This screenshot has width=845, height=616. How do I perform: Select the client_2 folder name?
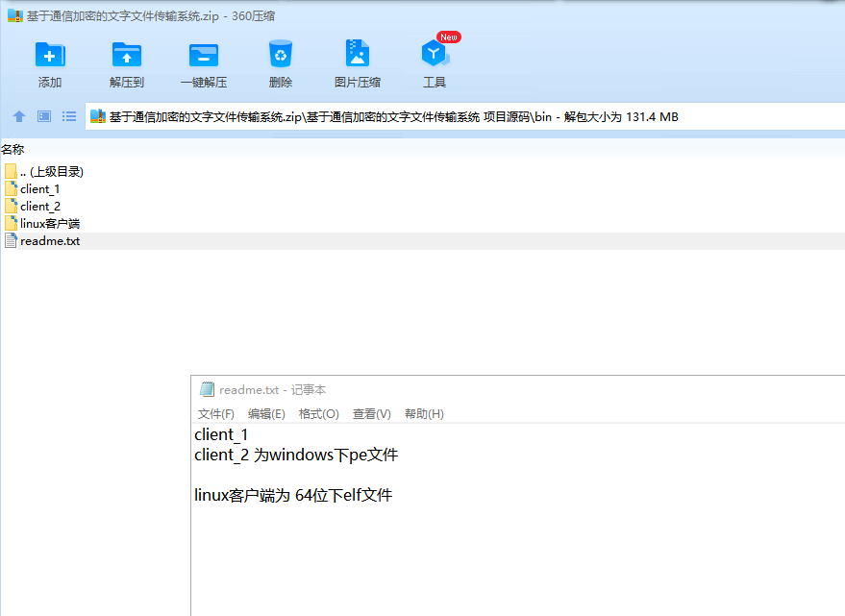pyautogui.click(x=40, y=207)
